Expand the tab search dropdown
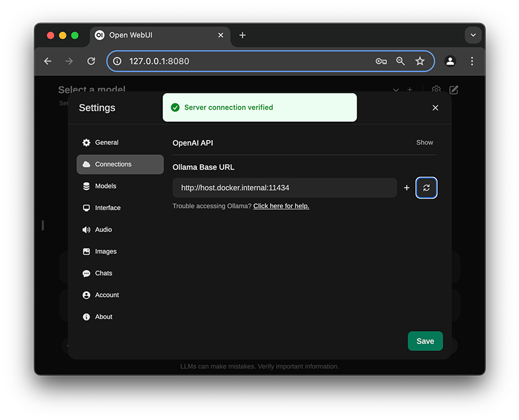The image size is (519, 420). (x=473, y=35)
